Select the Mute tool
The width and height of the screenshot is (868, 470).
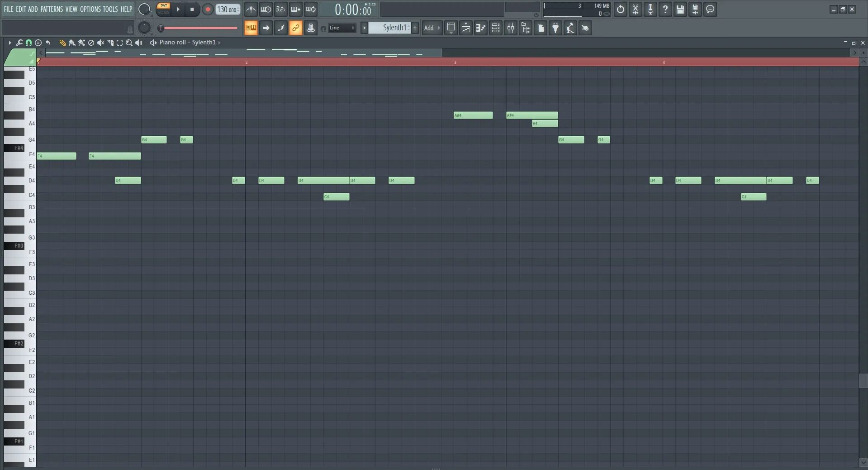[100, 43]
